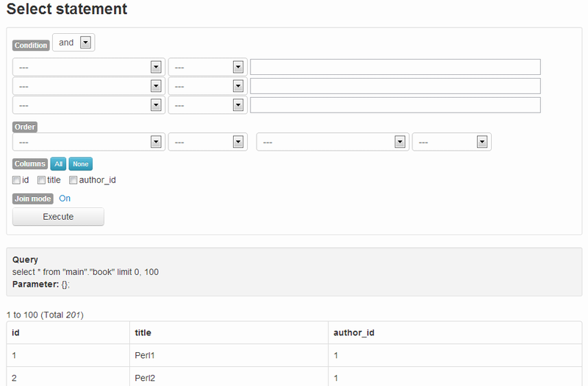Open the second condition column dropdown
The width and height of the screenshot is (588, 386).
pyautogui.click(x=88, y=86)
